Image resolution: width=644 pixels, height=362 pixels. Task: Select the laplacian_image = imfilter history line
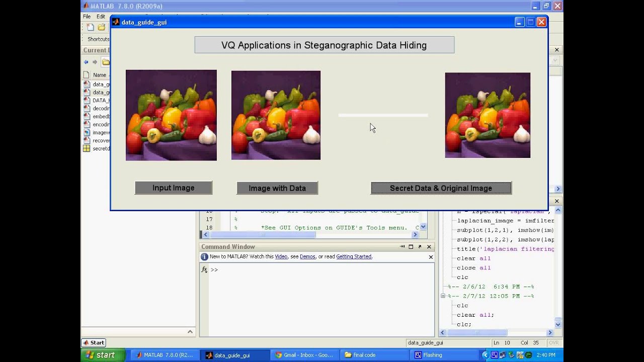(505, 221)
